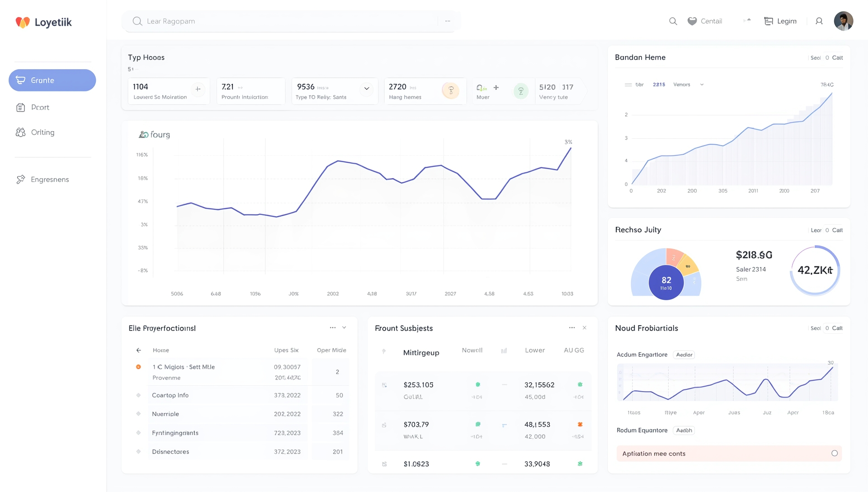Click the Aedlar tag next to Acdum Engartlore
The height and width of the screenshot is (492, 868).
[684, 355]
